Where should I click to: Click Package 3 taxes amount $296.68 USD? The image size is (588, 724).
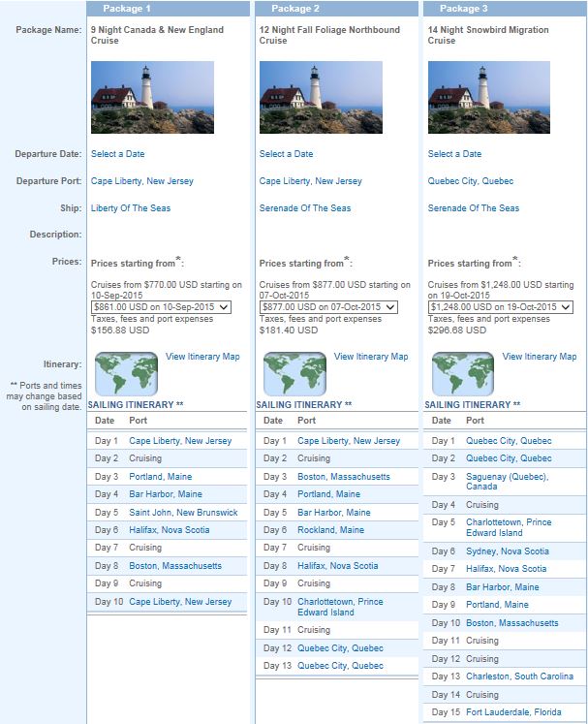457,331
